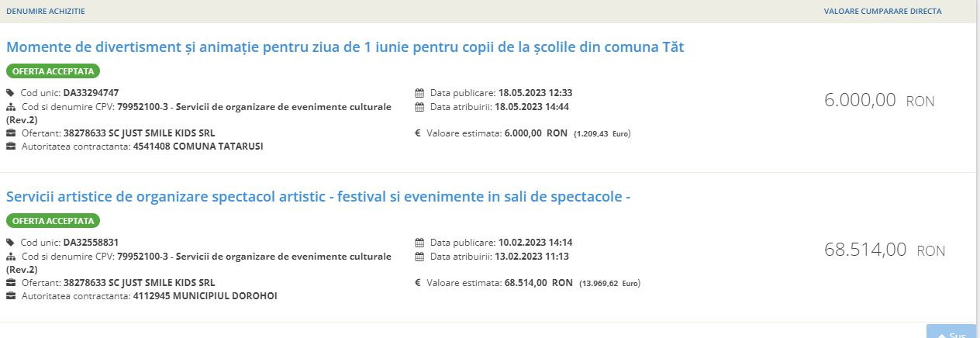The image size is (980, 338).
Task: Click the 6.000,00 RON purchase value
Action: [879, 100]
